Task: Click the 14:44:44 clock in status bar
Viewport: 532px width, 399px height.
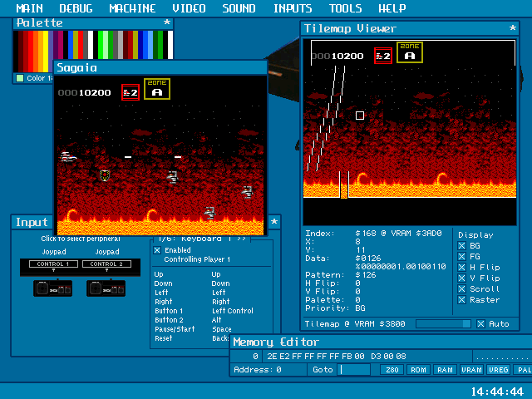Action: click(x=497, y=392)
